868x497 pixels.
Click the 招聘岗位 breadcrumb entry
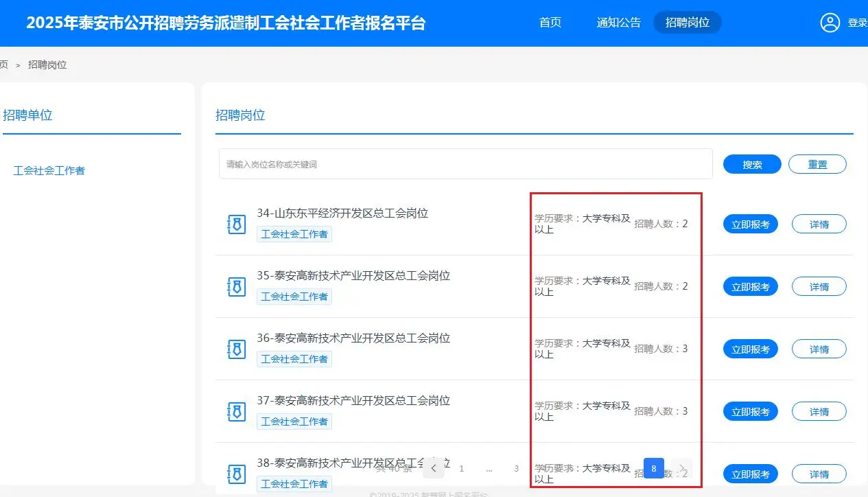click(x=47, y=64)
